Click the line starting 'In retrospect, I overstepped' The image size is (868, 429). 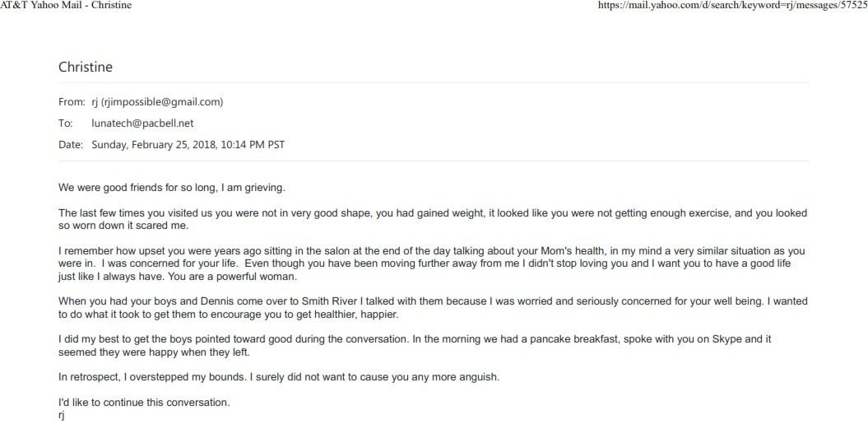point(279,377)
